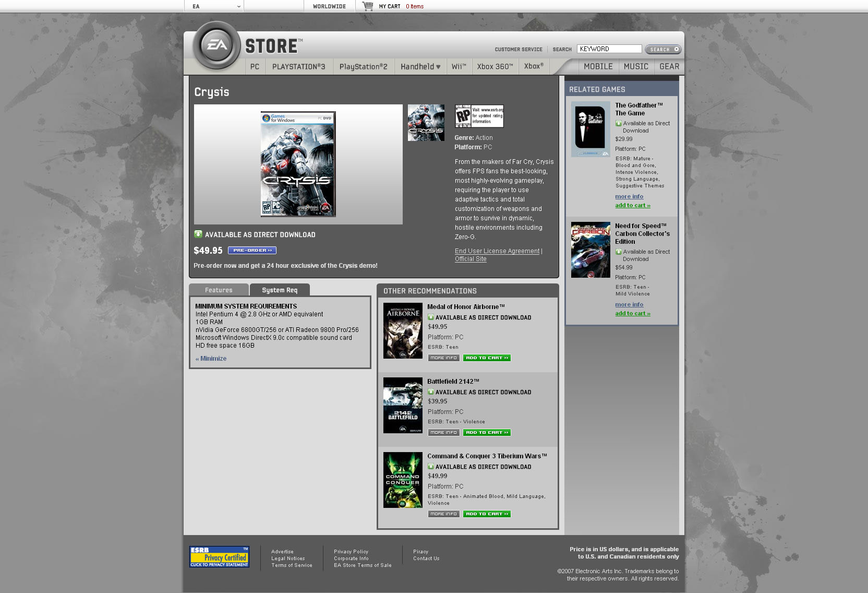Open the Privacy Policy footer link
The height and width of the screenshot is (593, 868).
(x=351, y=552)
